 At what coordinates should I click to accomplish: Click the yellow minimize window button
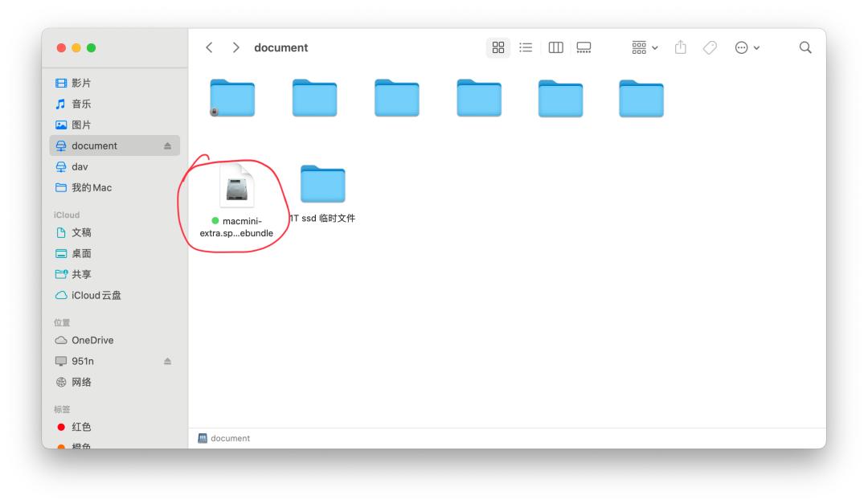[76, 47]
